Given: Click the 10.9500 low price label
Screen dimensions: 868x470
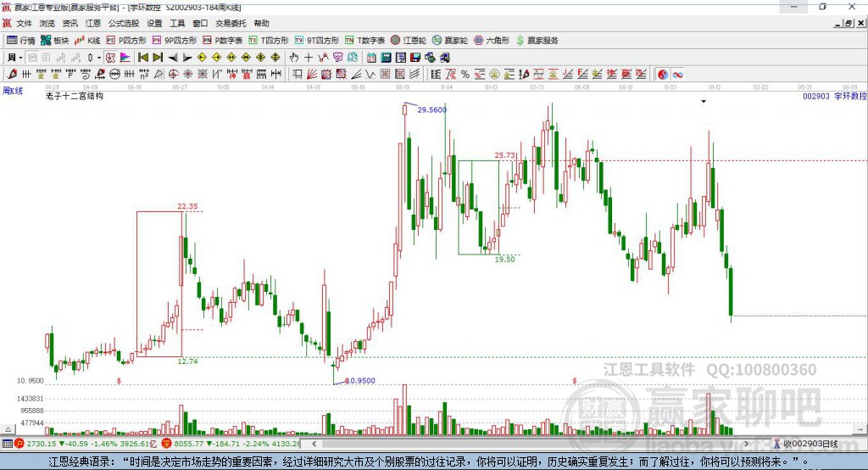Looking at the screenshot, I should [x=360, y=381].
